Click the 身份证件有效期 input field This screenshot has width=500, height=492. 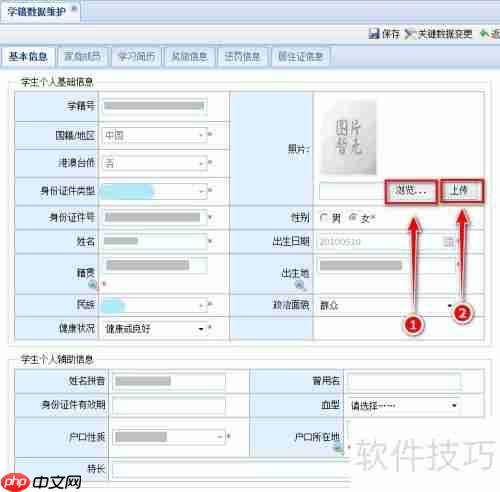point(169,406)
